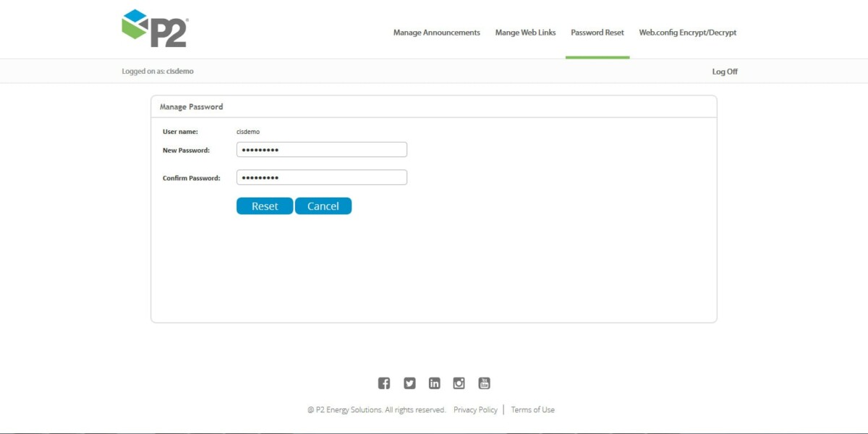This screenshot has width=868, height=434.
Task: Click the Cancel button
Action: [323, 205]
